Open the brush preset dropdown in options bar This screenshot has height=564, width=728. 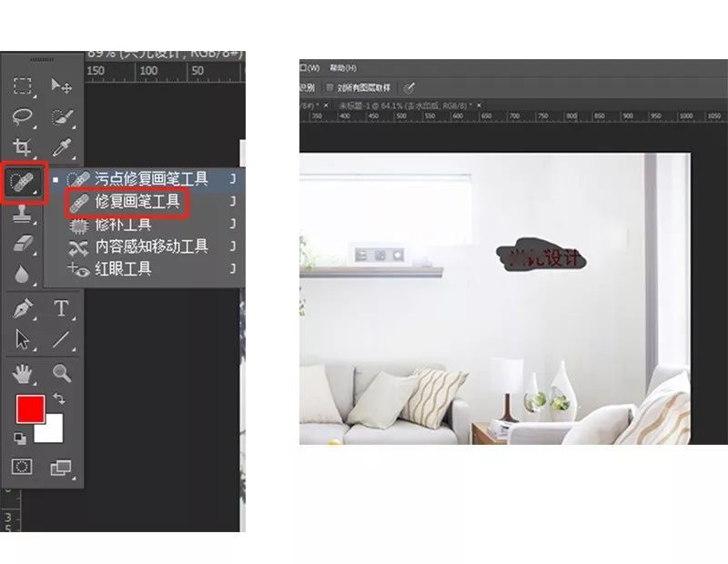click(409, 86)
